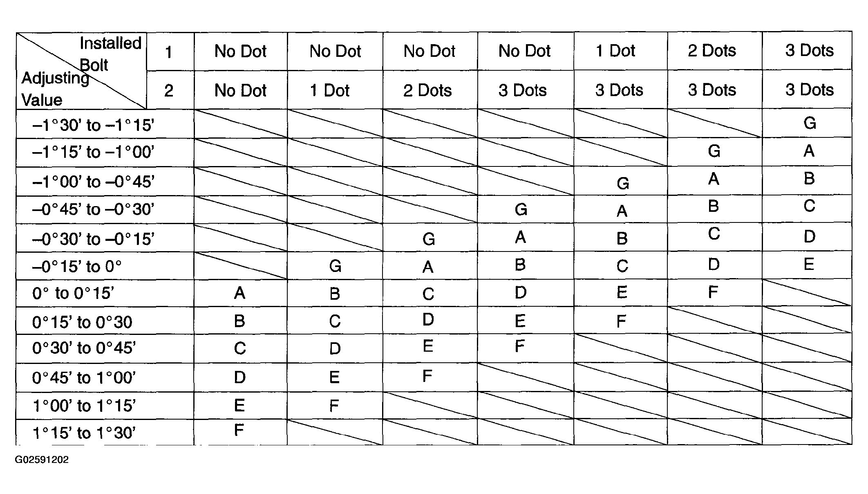Click the bolt number "2" header cell
The height and width of the screenshot is (494, 868).
(x=169, y=90)
